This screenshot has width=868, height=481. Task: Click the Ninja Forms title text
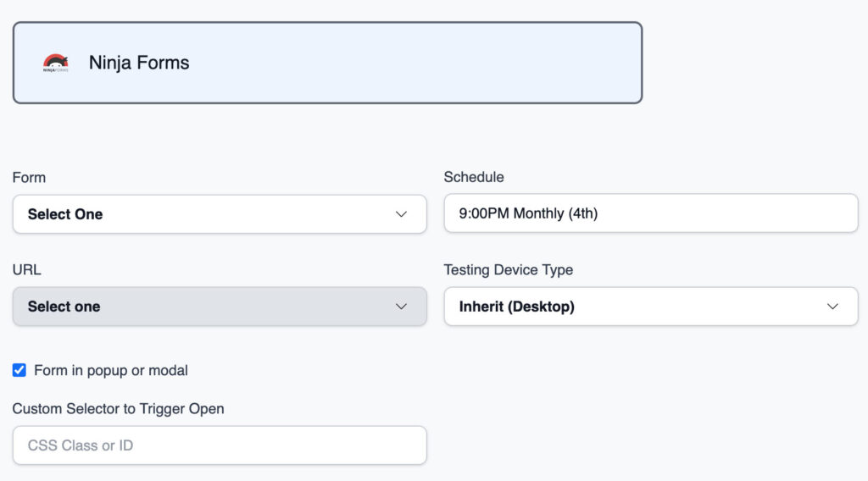[x=139, y=63]
